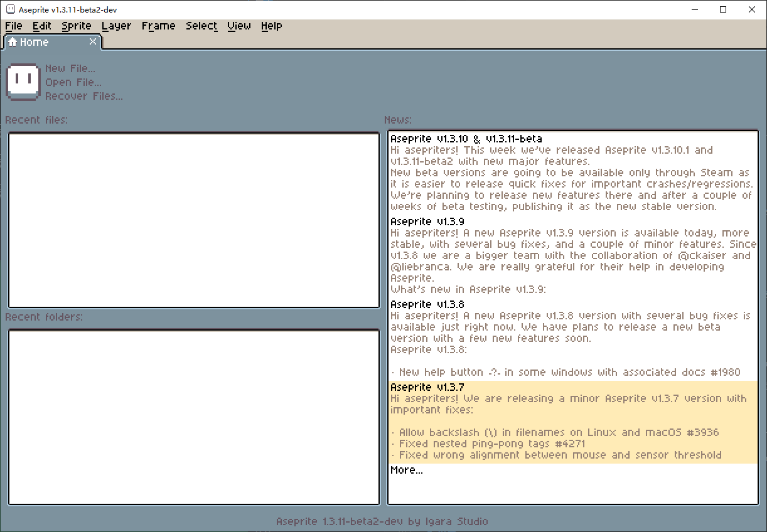Screen dimensions: 767x532
Task: Open the File menu
Action: pos(13,26)
